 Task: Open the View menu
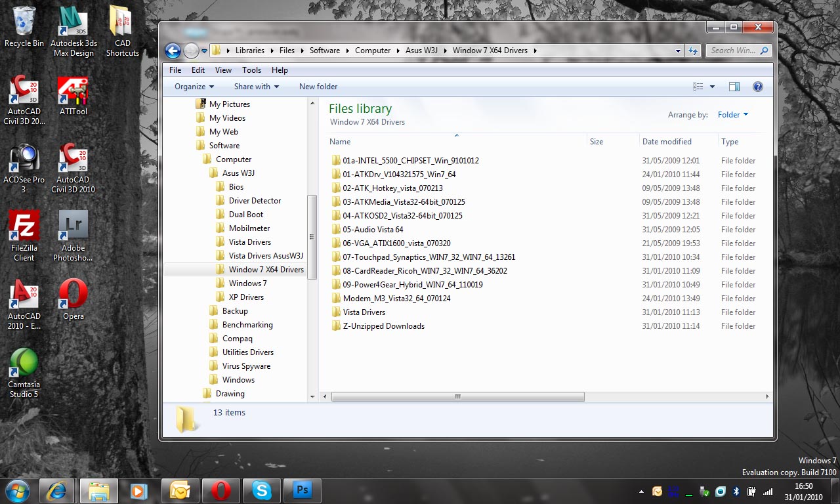(x=223, y=70)
